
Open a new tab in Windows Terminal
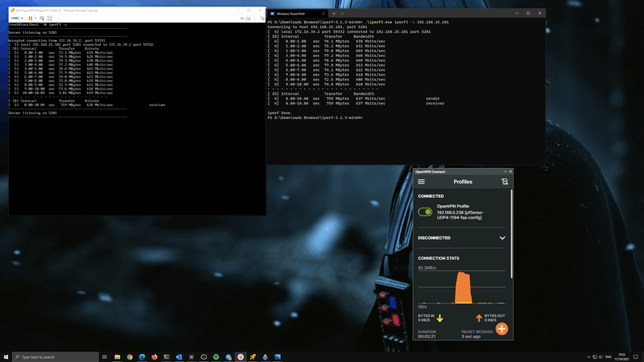(334, 14)
